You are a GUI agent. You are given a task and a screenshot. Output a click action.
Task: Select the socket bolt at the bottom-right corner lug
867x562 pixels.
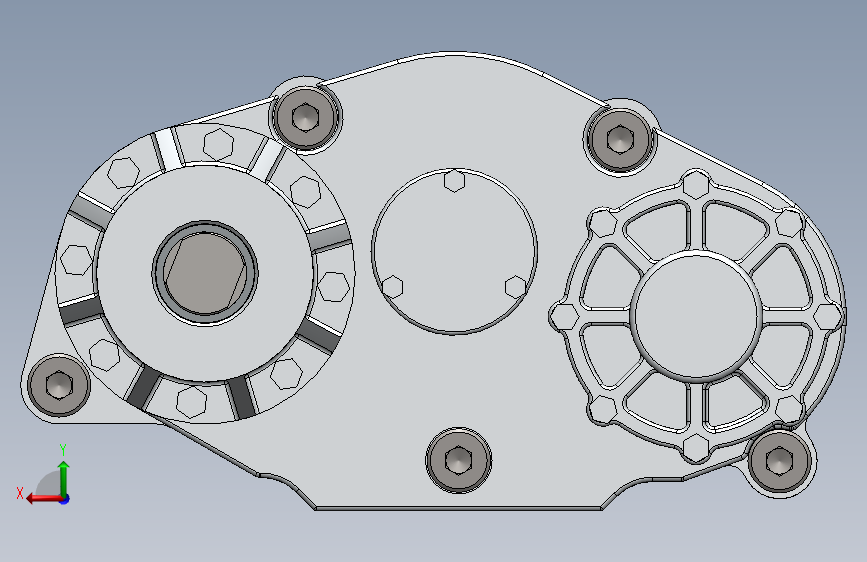[x=780, y=461]
